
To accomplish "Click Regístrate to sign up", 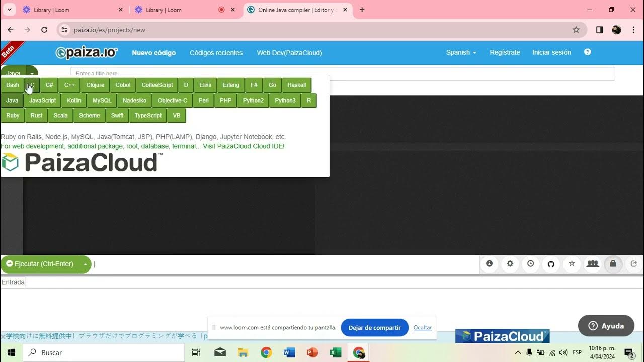I will coord(505,52).
